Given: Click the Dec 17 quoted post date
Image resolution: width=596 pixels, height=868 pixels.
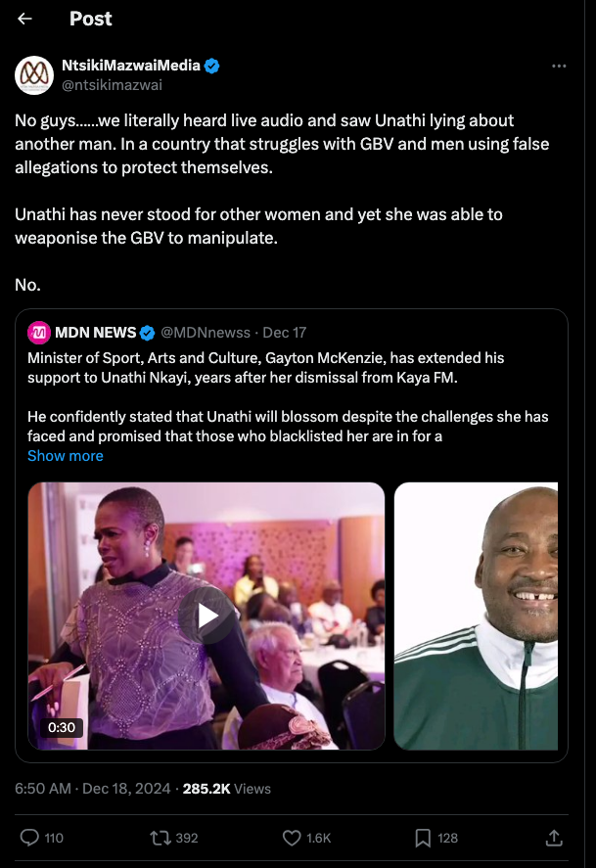Looking at the screenshot, I should [285, 332].
